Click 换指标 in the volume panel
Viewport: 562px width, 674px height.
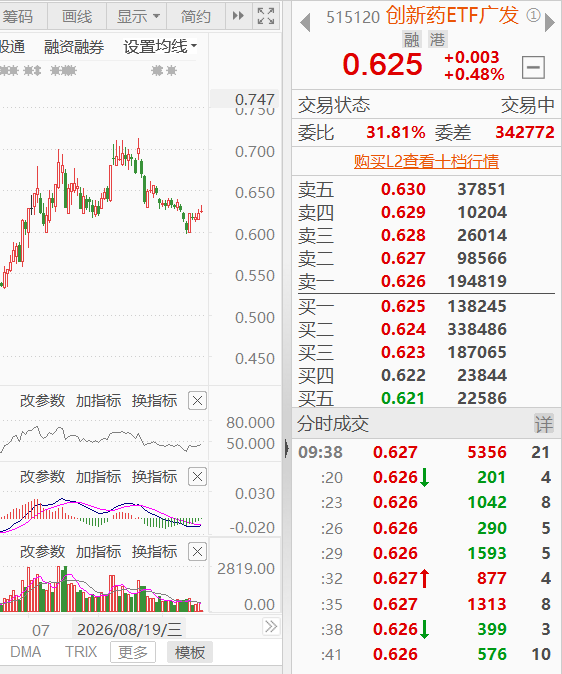click(x=154, y=551)
